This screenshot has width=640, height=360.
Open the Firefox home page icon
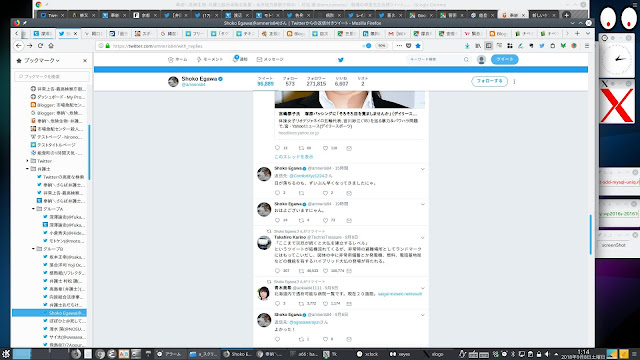tap(51, 46)
